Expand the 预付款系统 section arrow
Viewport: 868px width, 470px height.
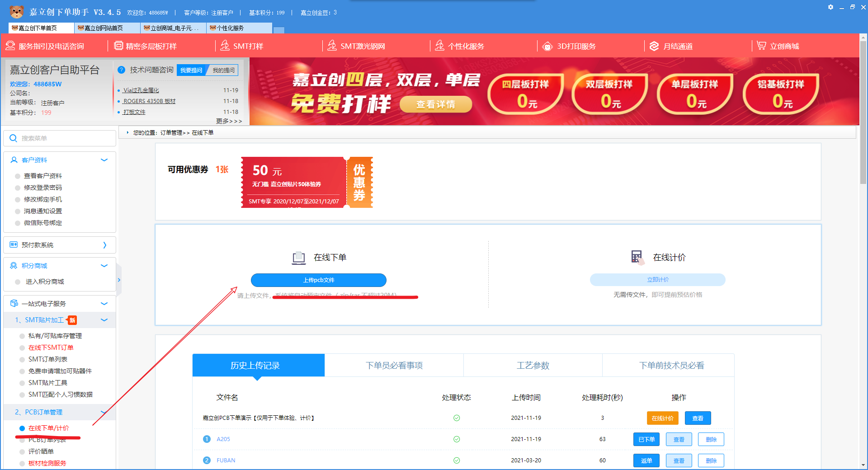[x=105, y=245]
